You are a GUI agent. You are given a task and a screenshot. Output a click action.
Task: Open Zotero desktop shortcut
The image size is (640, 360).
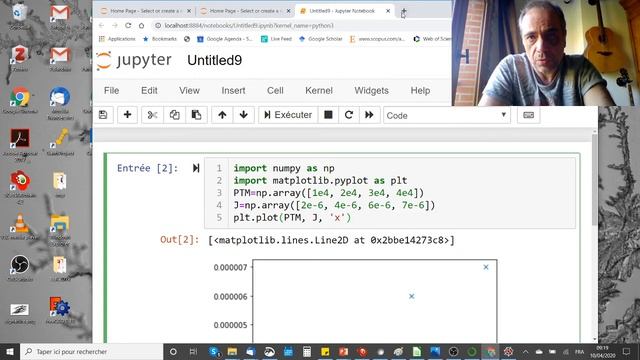tap(20, 58)
